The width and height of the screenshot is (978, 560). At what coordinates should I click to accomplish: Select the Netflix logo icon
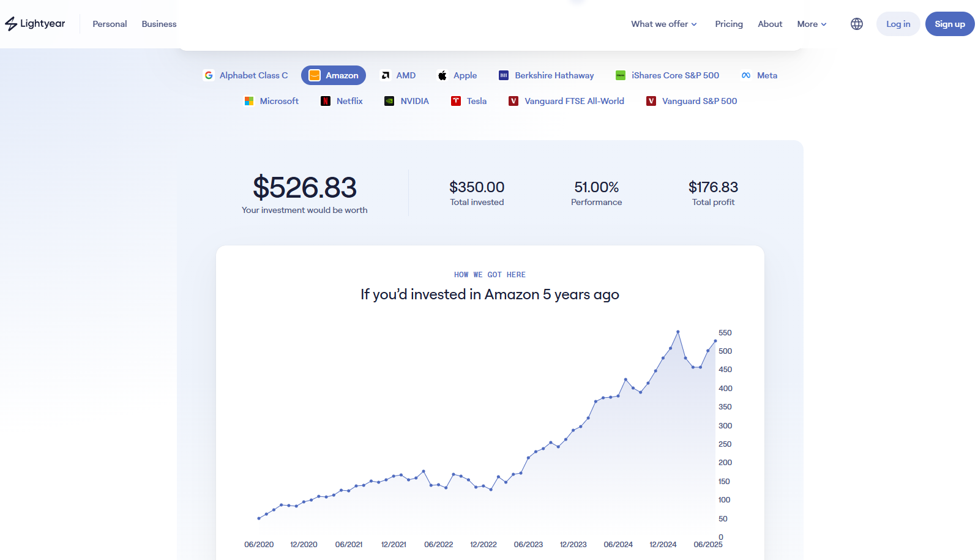pos(326,101)
